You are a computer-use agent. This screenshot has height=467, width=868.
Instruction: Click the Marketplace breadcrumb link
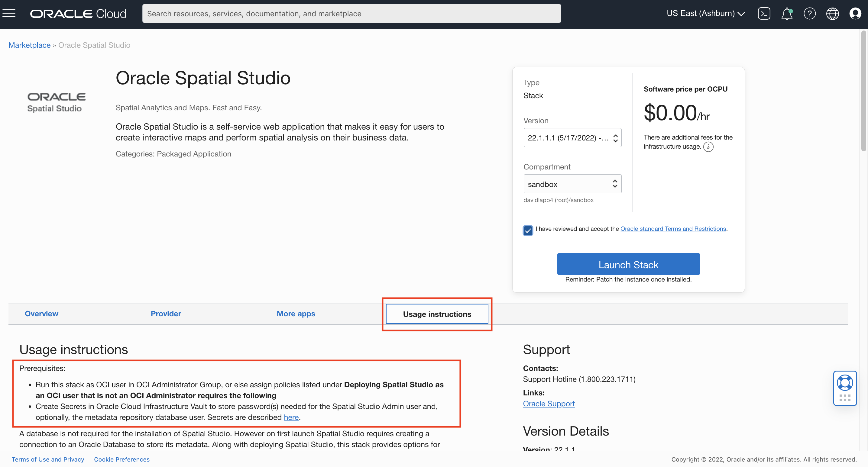pos(29,45)
